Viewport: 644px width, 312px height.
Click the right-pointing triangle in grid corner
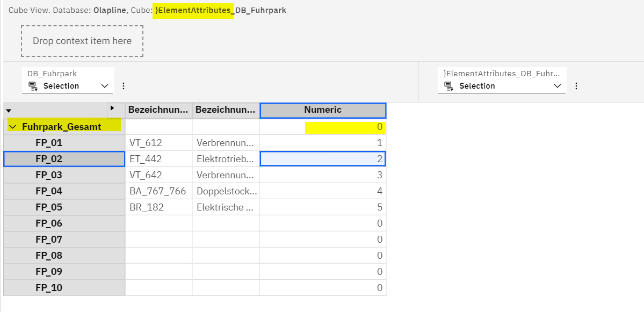click(112, 108)
